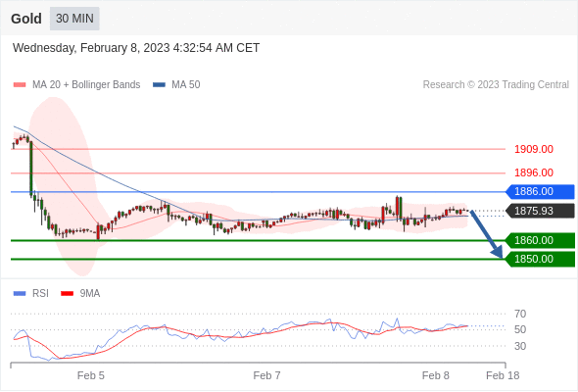578x392 pixels.
Task: Click the Feb 7 date axis label
Action: (266, 375)
